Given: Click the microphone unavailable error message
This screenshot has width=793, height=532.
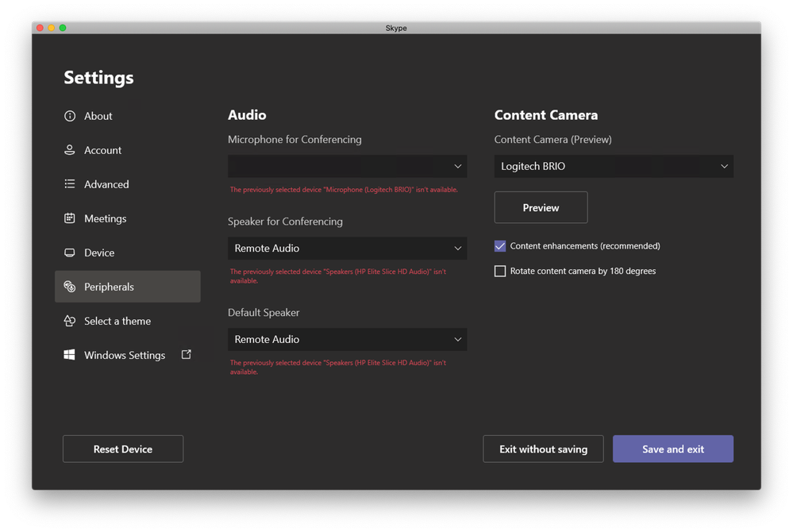Looking at the screenshot, I should 344,190.
